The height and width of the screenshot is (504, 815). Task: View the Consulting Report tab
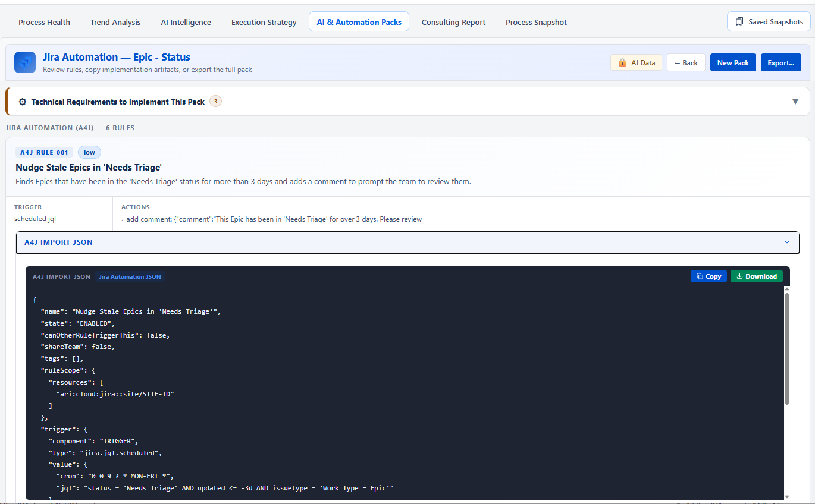click(x=453, y=22)
